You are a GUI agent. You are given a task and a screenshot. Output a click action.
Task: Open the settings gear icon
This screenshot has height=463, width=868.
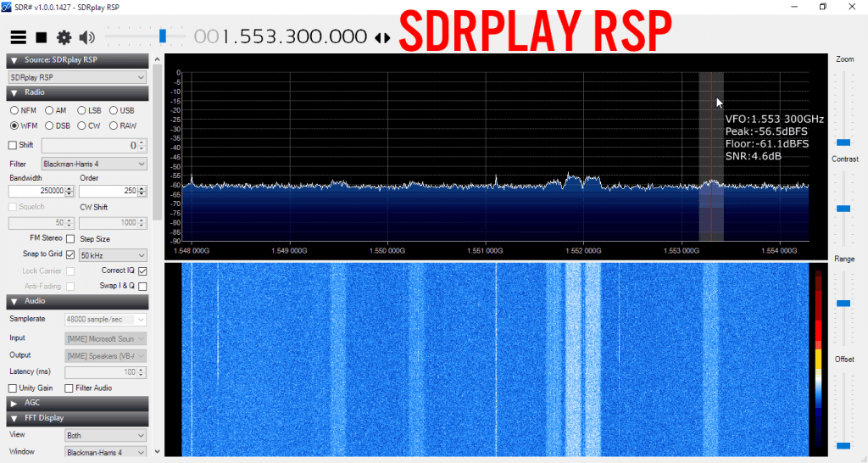pyautogui.click(x=64, y=37)
